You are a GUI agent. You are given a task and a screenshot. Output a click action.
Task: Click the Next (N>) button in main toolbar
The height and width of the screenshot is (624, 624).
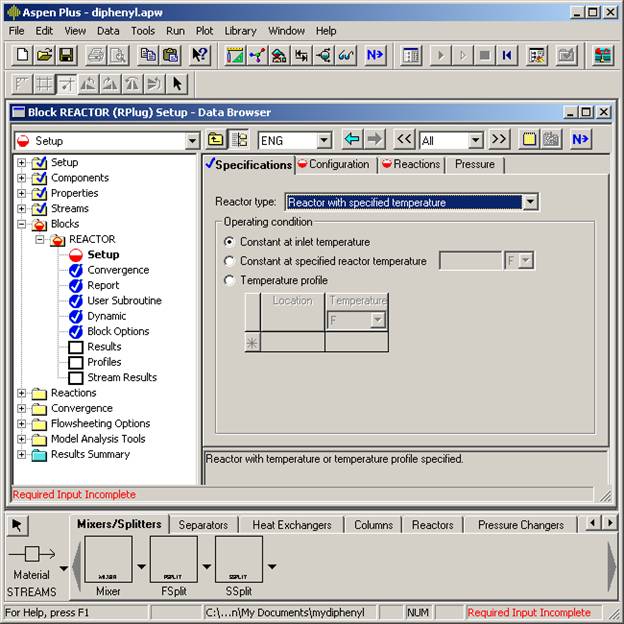(x=375, y=55)
